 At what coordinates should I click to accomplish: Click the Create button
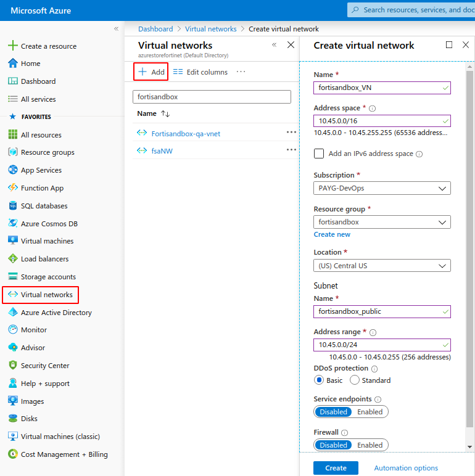336,468
